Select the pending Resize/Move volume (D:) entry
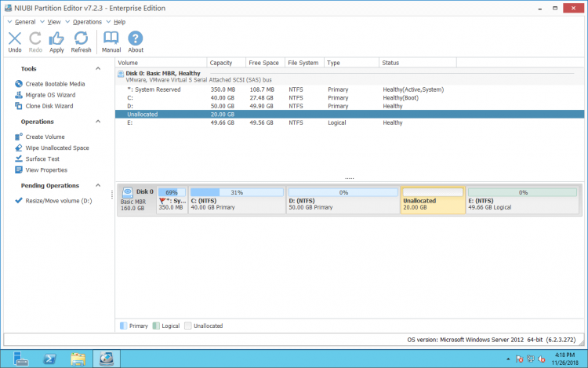Image resolution: width=588 pixels, height=368 pixels. pyautogui.click(x=59, y=201)
